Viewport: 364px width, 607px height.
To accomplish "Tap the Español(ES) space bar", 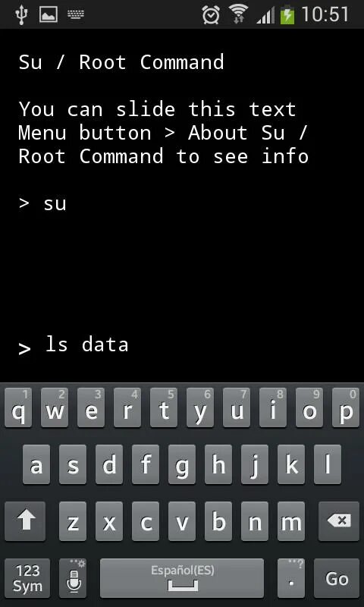I will point(182,578).
